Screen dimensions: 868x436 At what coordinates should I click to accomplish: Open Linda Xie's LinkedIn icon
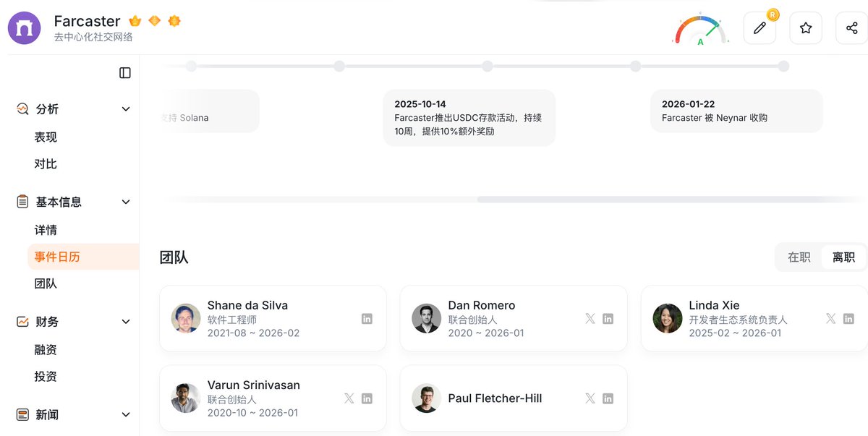pyautogui.click(x=848, y=319)
